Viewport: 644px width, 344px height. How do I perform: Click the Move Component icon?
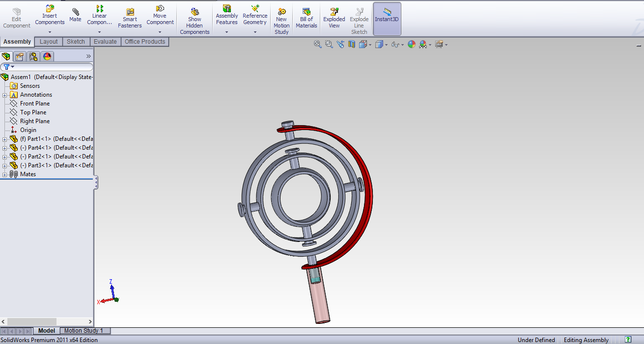[160, 9]
